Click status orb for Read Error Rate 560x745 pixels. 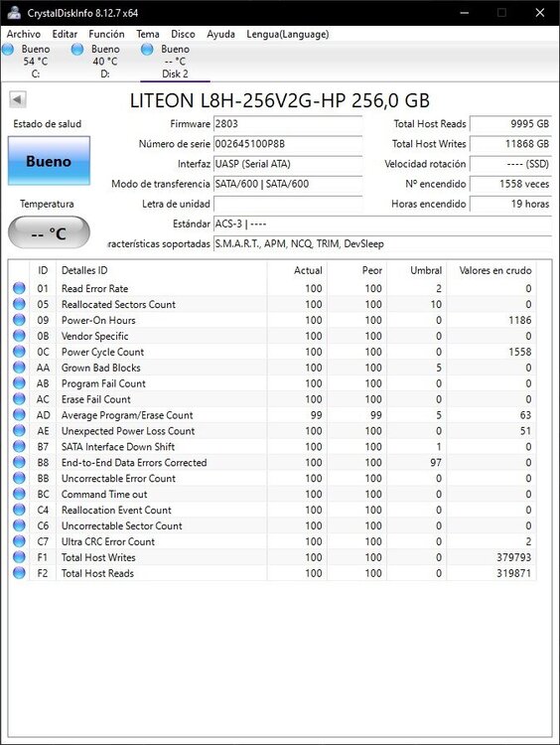[x=19, y=288]
